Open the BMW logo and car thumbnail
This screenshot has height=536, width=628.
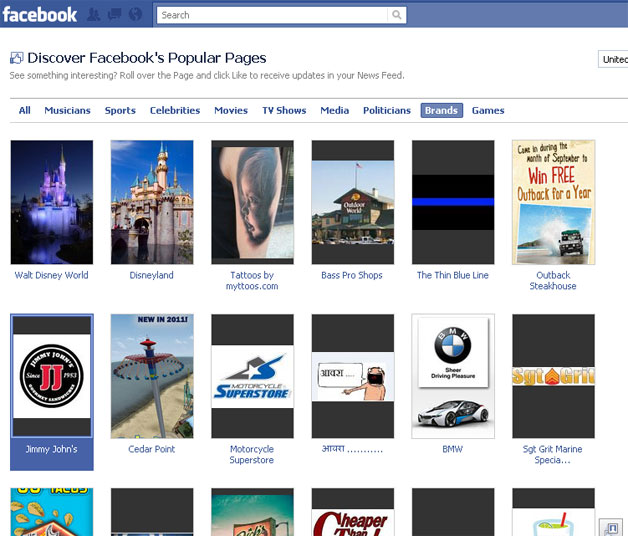(x=453, y=376)
